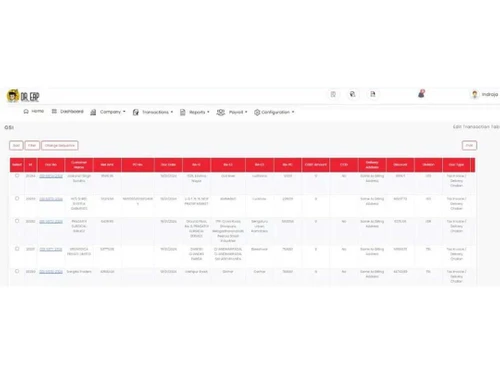Click the Sangita Traders customer name cell
The width and height of the screenshot is (500, 375).
pos(79,272)
